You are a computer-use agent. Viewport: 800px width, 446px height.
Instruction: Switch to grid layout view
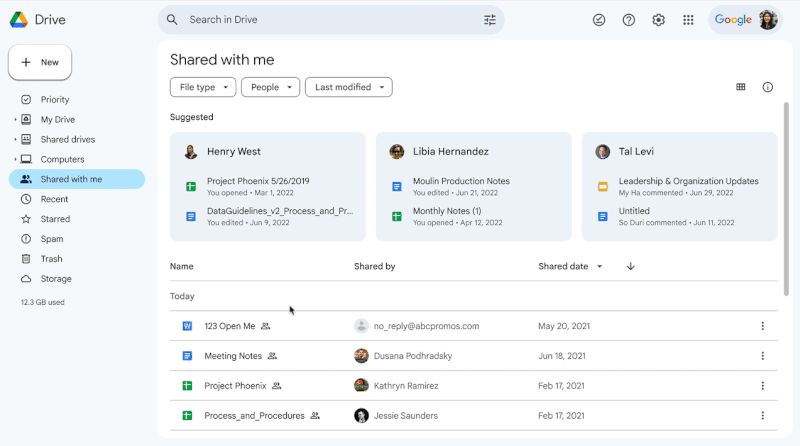[741, 87]
